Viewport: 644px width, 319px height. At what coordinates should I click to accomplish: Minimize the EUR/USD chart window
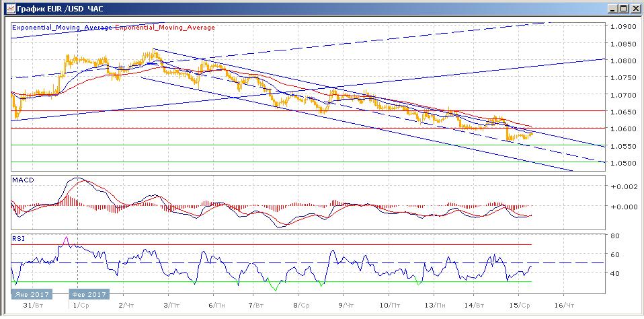point(613,8)
